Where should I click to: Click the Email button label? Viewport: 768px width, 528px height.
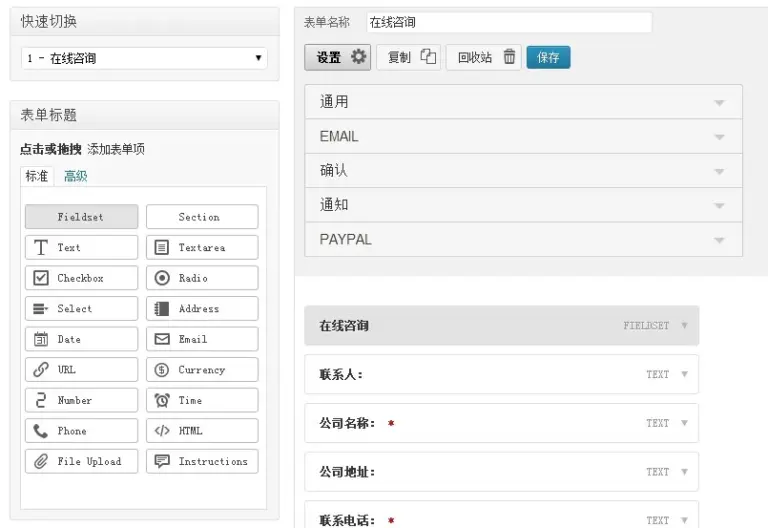(193, 339)
